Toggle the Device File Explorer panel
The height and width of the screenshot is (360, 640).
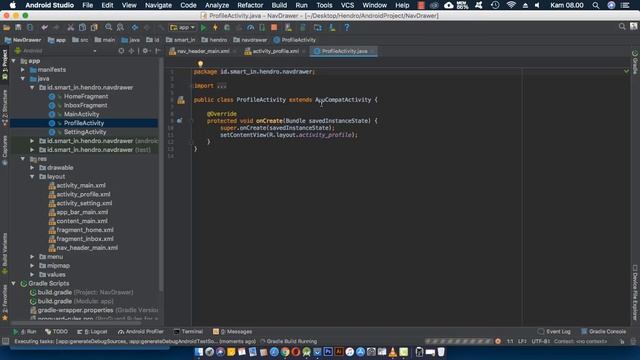(635, 292)
